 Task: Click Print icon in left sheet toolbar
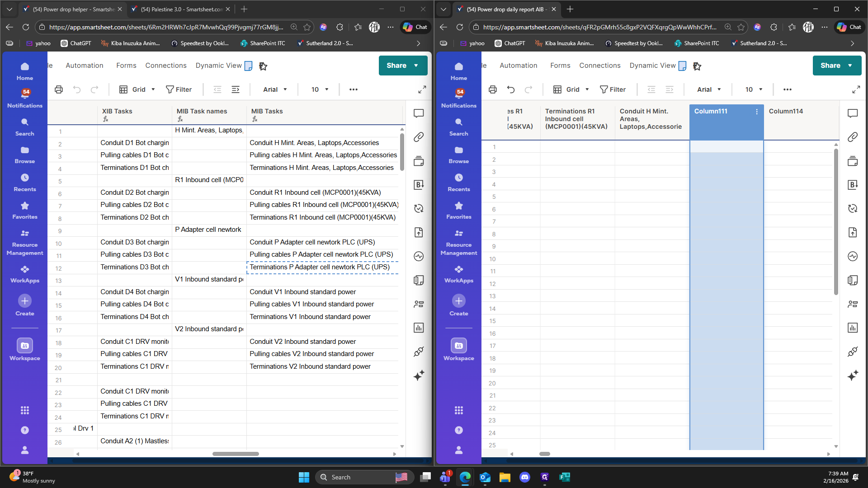[59, 89]
